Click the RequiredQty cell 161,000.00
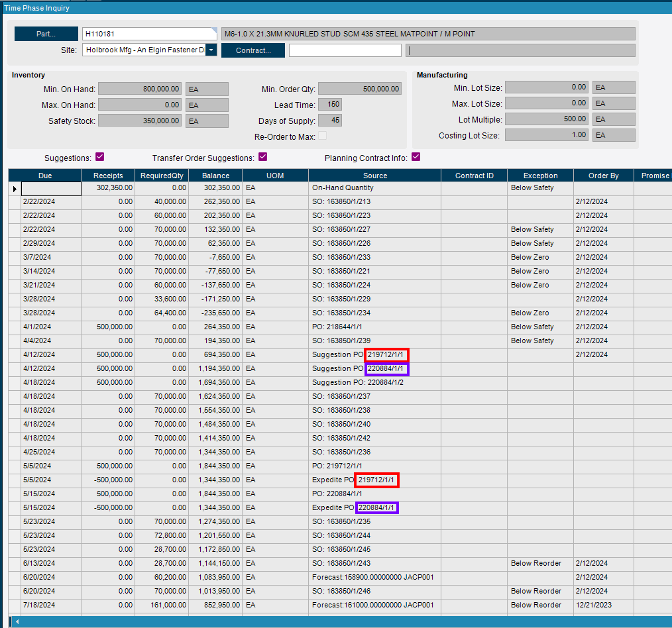672x628 pixels. coord(162,605)
